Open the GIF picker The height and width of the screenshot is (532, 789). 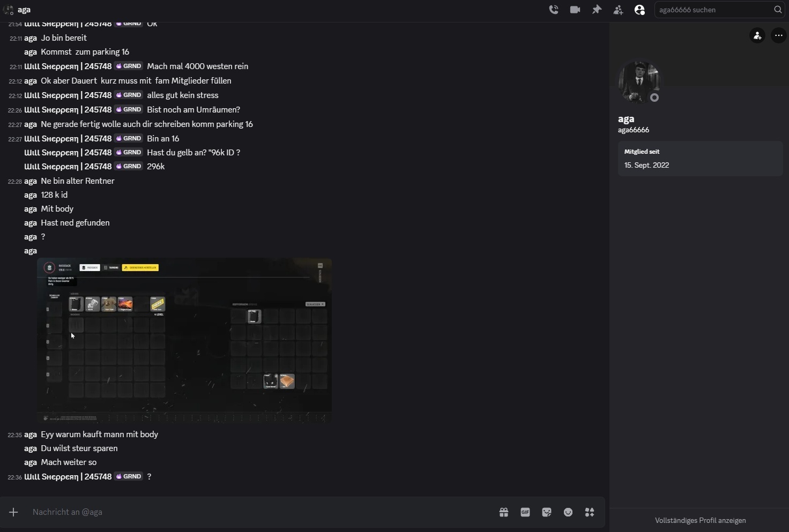point(525,513)
